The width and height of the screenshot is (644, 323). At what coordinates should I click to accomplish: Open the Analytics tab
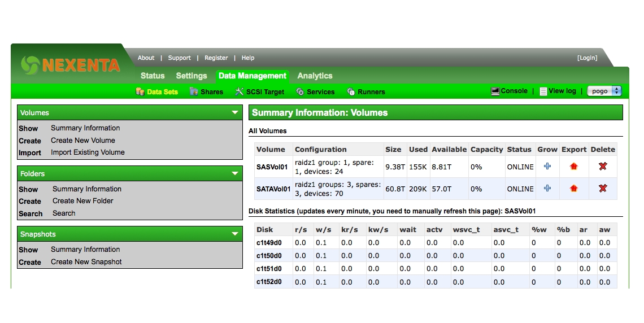[315, 76]
